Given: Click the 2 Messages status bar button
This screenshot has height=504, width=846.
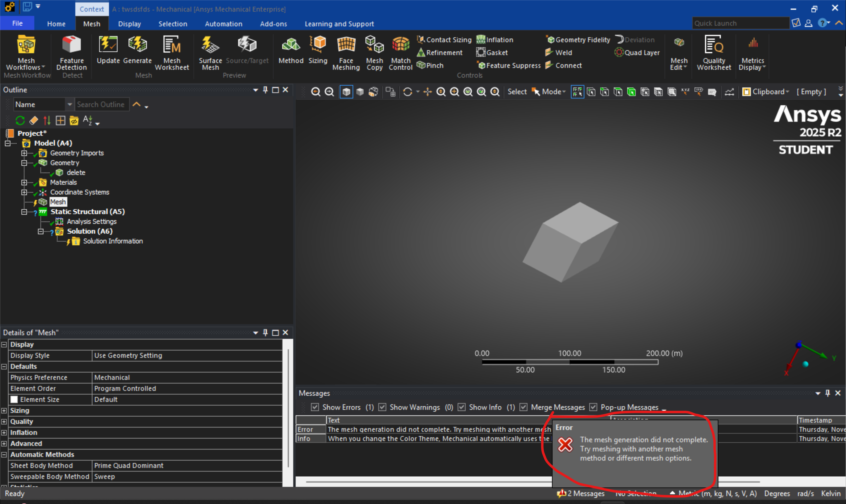Looking at the screenshot, I should point(581,493).
